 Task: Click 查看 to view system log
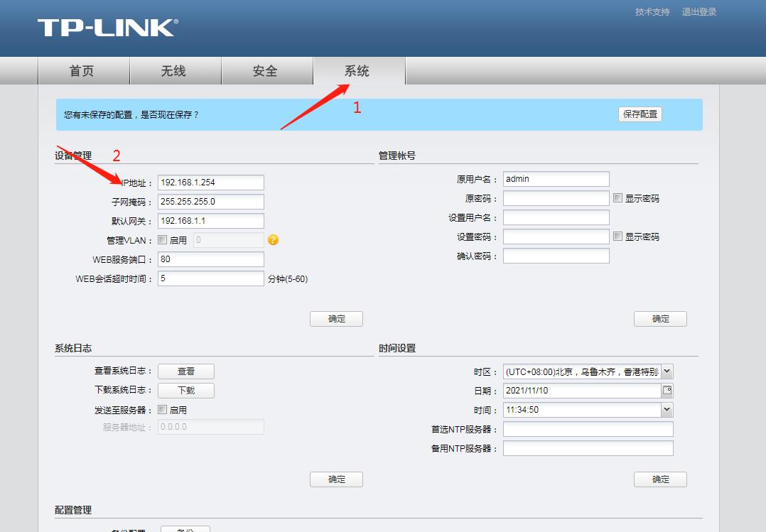[185, 371]
